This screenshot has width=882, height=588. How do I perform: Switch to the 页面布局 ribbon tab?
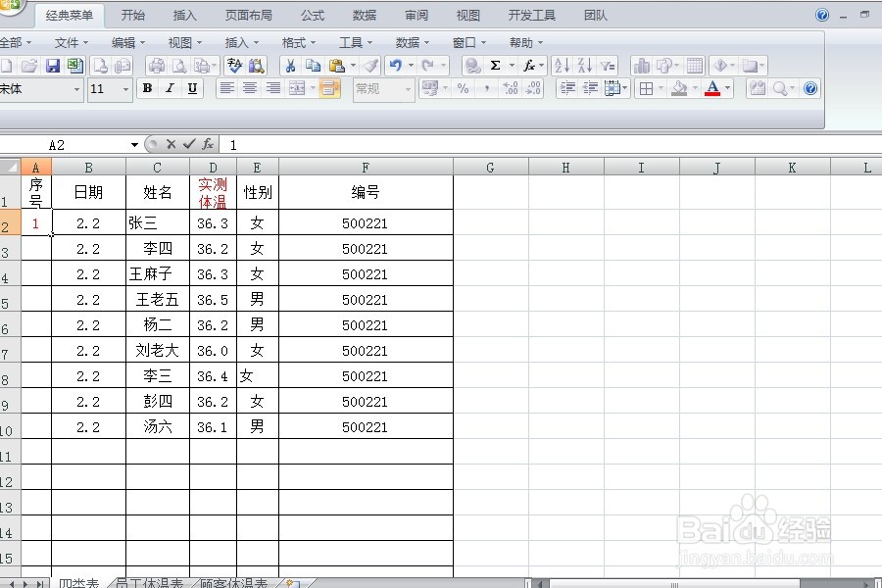250,15
